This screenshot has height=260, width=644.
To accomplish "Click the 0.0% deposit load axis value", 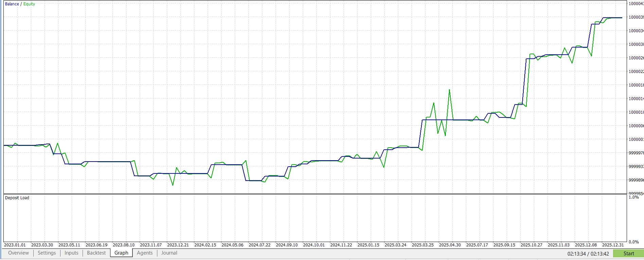I will [x=634, y=242].
